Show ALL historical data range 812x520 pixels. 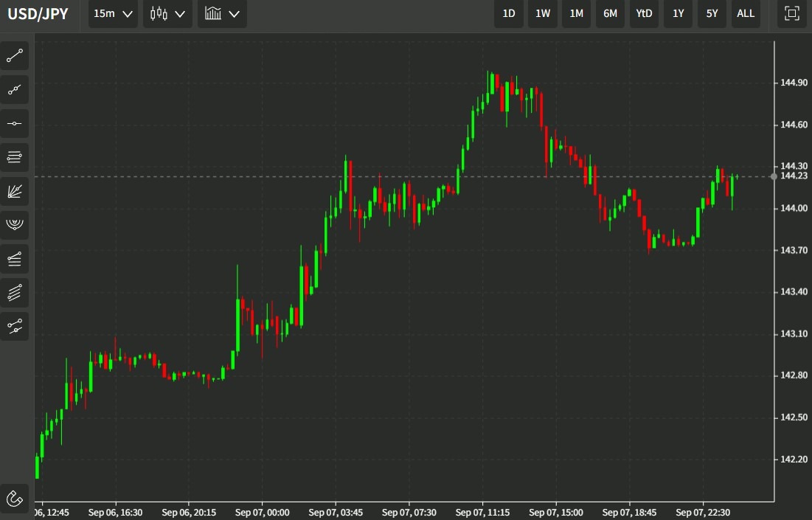coord(746,13)
